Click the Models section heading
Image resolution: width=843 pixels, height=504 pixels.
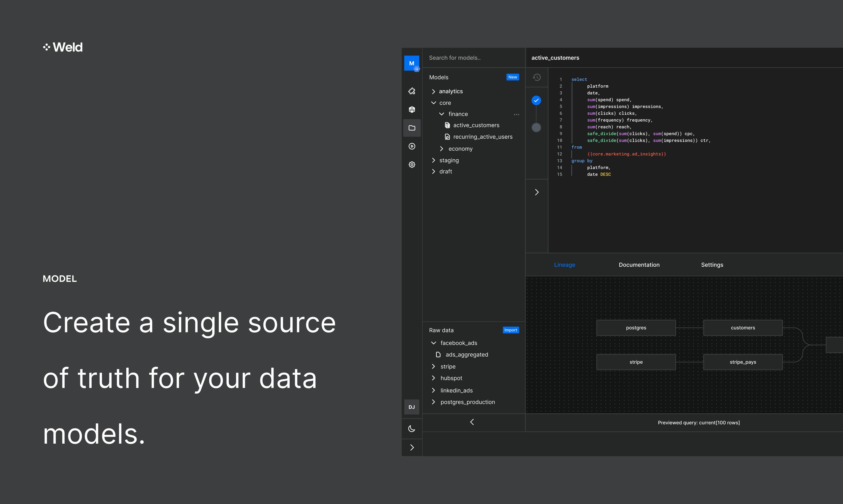439,77
